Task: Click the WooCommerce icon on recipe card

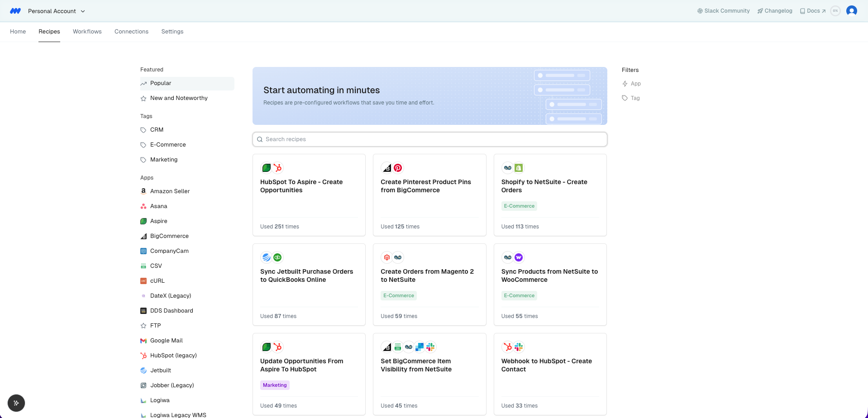Action: [519, 257]
